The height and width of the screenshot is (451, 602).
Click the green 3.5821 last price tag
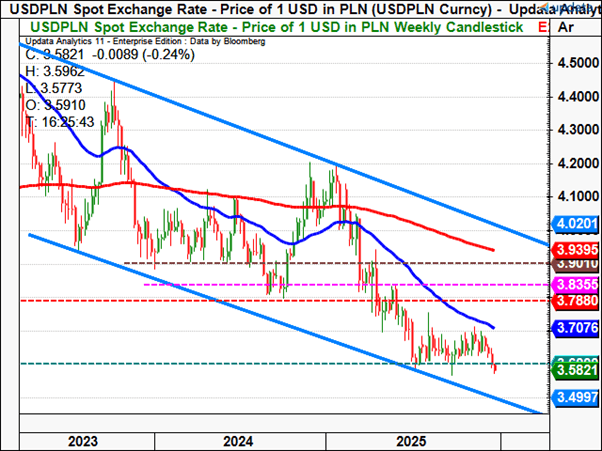575,370
